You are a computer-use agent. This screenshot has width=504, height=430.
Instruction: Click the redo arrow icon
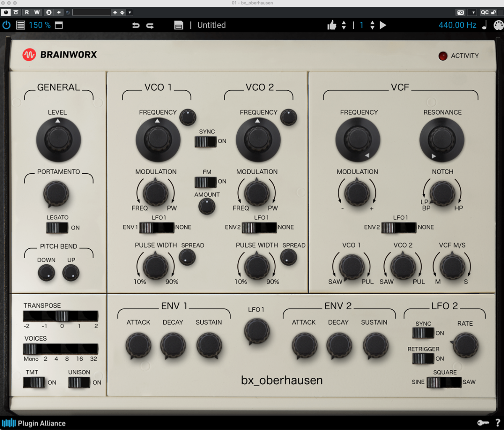(150, 26)
